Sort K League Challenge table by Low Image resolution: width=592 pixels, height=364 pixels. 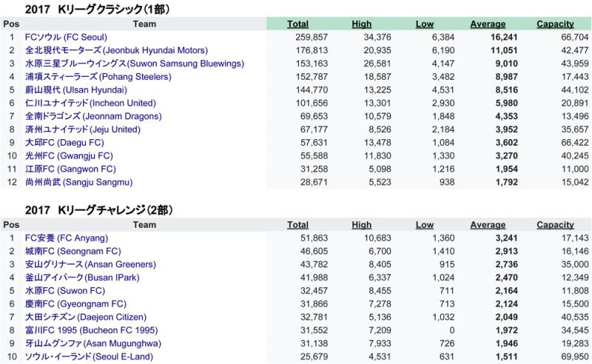[425, 225]
